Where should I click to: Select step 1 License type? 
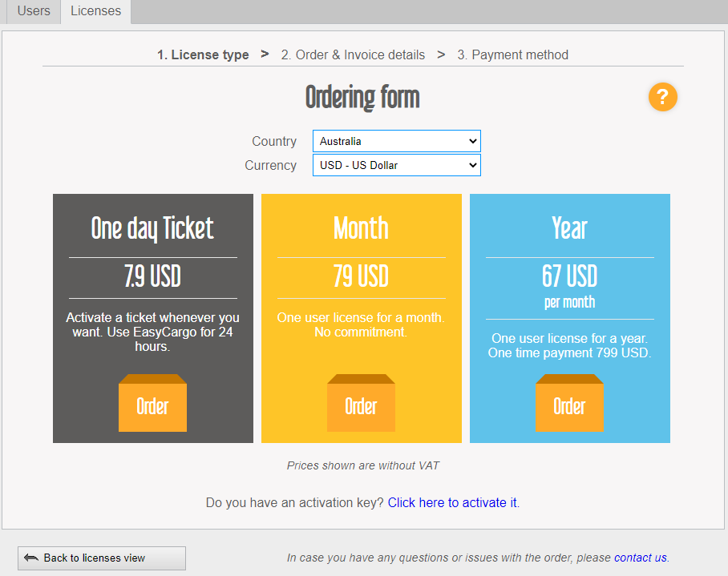pyautogui.click(x=203, y=55)
